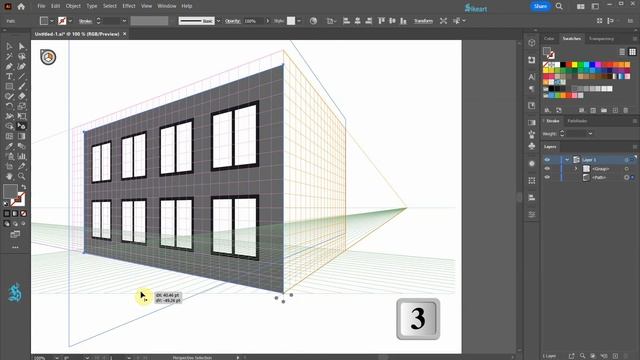
Task: Switch to the Color panel tab
Action: coord(549,38)
